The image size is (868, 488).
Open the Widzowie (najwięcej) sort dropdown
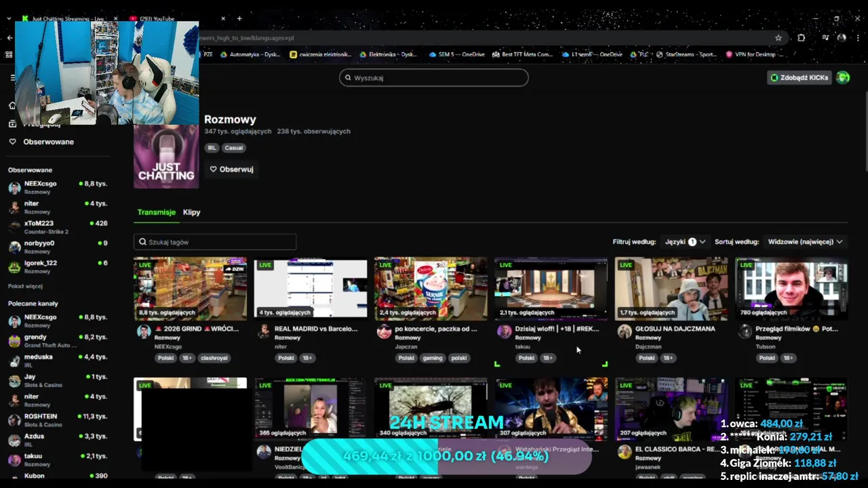click(x=805, y=241)
